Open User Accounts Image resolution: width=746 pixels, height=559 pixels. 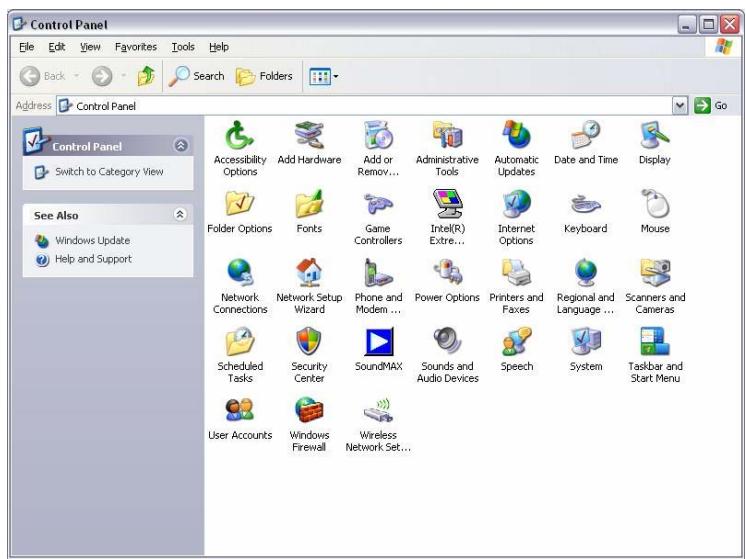tap(240, 419)
